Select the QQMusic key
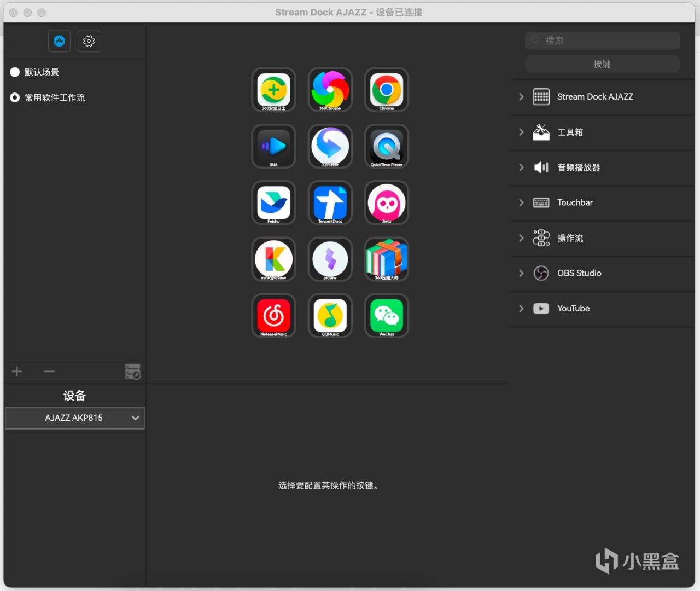This screenshot has width=700, height=591. (330, 316)
